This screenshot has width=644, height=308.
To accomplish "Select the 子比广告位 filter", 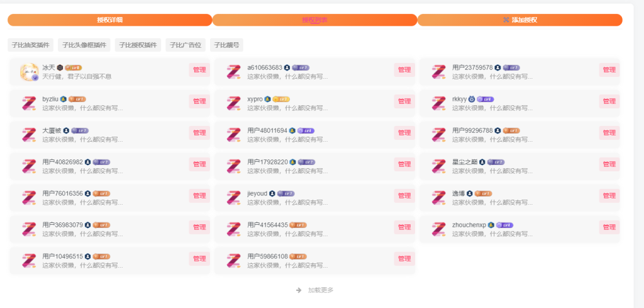I will click(186, 45).
